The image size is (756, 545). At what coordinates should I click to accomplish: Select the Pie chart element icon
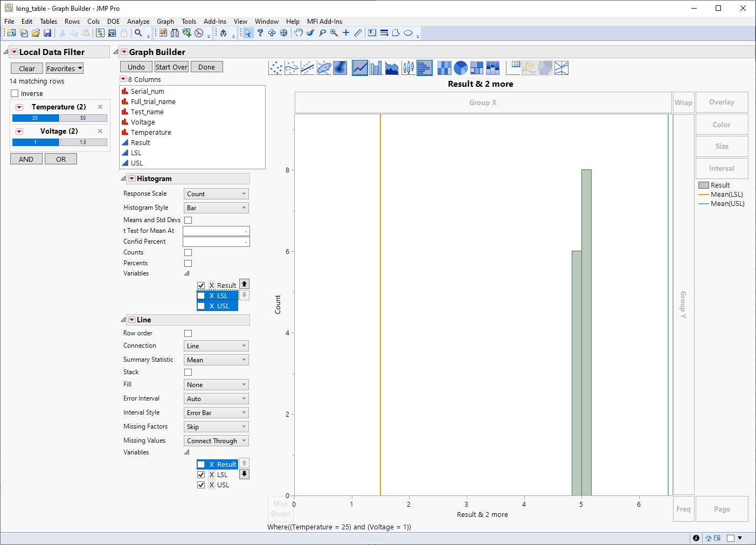tap(461, 68)
